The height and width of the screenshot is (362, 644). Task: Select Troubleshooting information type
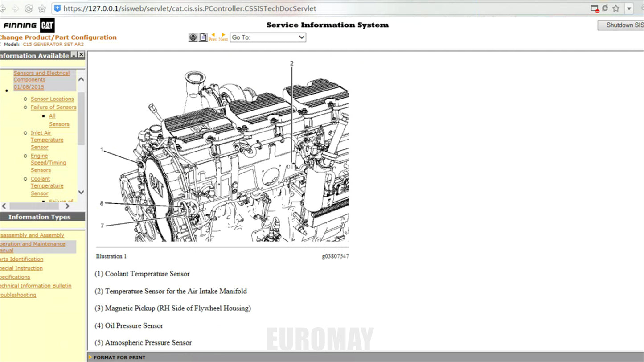(18, 295)
